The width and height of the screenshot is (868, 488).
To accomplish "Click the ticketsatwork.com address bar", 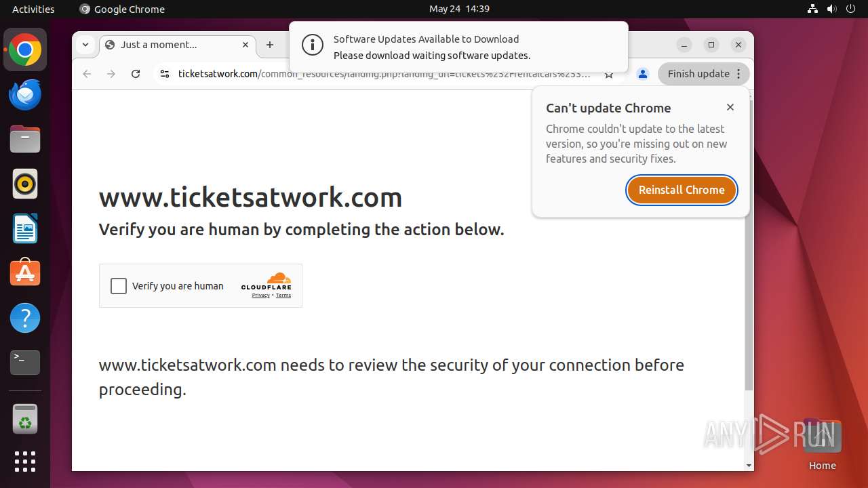I will (384, 74).
